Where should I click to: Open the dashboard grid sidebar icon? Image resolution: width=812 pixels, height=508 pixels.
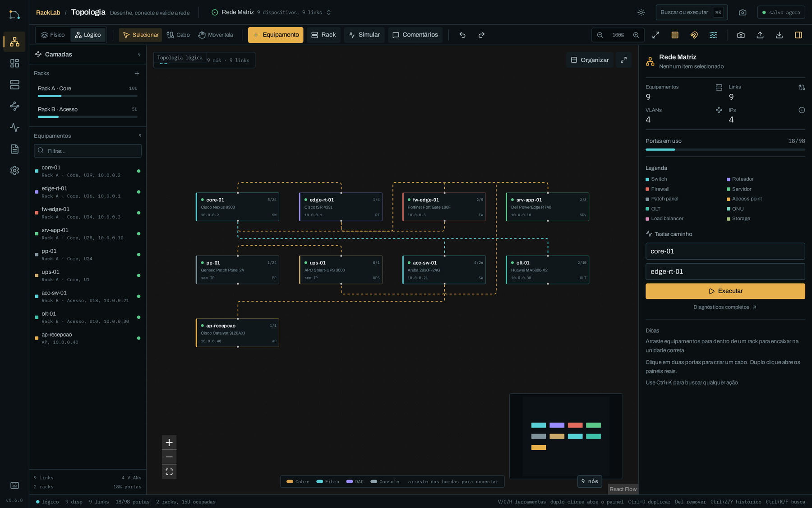(x=14, y=63)
